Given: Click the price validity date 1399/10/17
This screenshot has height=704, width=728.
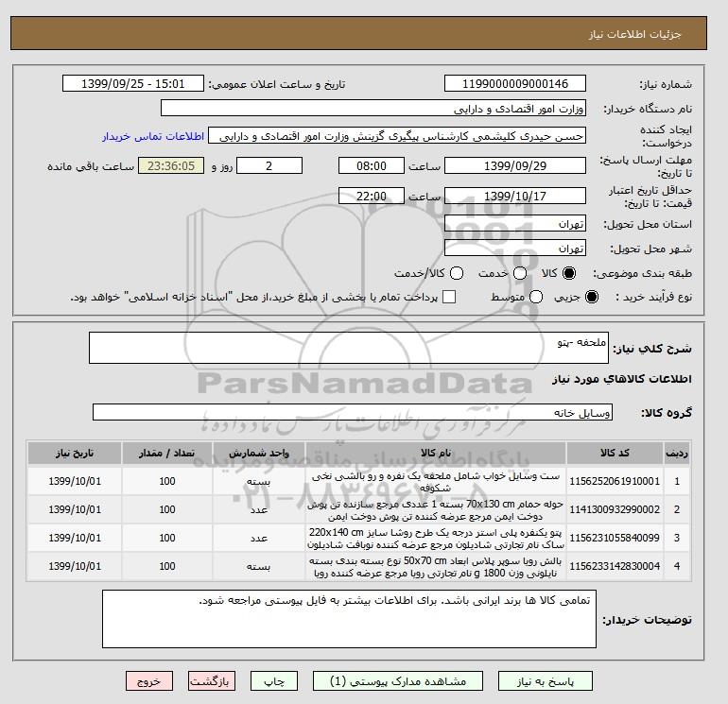Looking at the screenshot, I should (x=515, y=196).
